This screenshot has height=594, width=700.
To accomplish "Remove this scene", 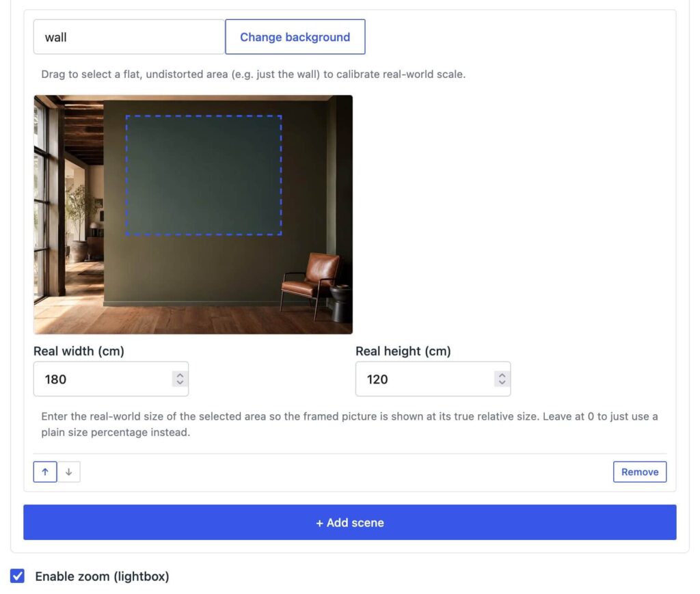I will (640, 472).
